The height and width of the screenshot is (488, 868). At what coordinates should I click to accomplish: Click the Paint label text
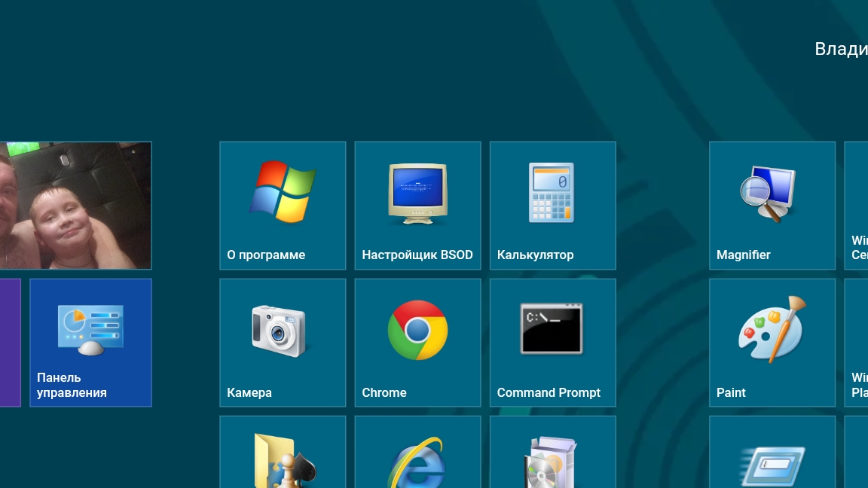731,392
